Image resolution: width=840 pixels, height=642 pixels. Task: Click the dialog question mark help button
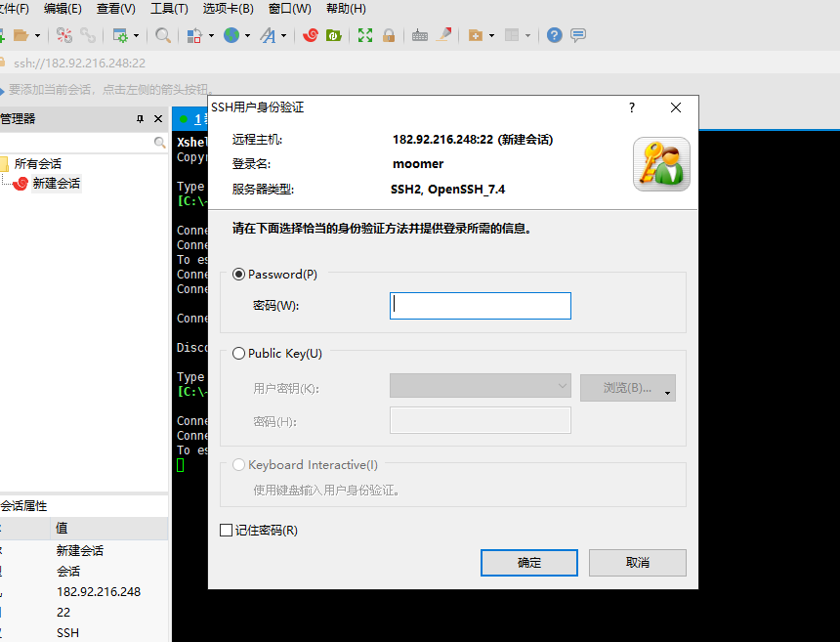coord(632,107)
